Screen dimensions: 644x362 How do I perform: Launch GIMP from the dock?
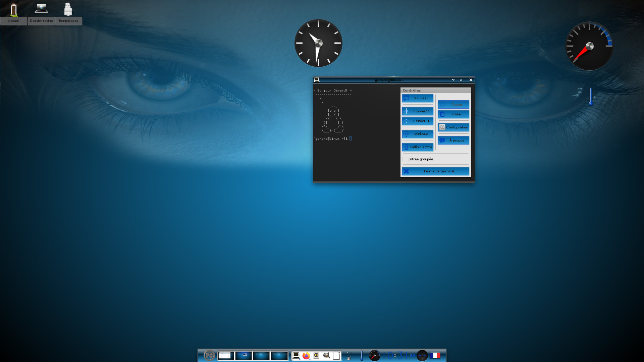(x=326, y=355)
